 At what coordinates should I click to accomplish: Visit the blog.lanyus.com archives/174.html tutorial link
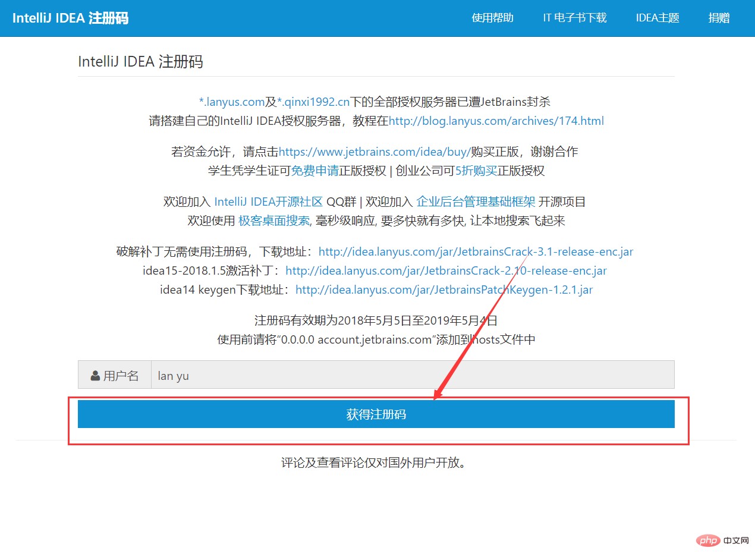point(496,121)
